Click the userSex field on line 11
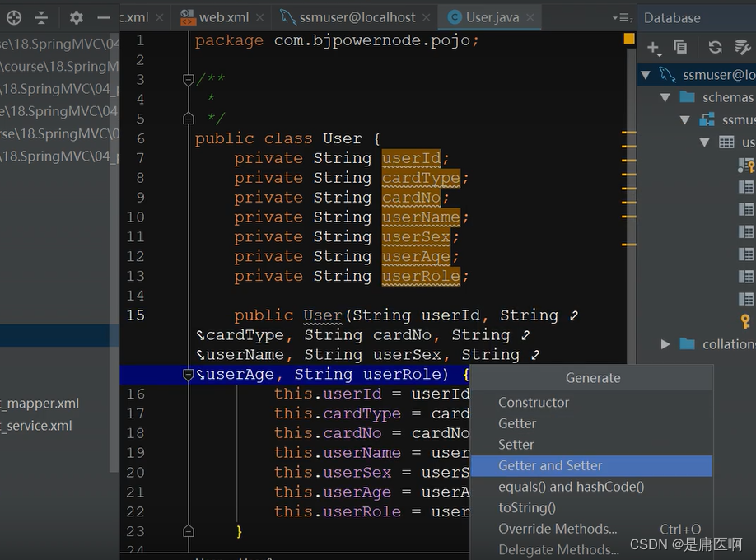 [x=416, y=237]
